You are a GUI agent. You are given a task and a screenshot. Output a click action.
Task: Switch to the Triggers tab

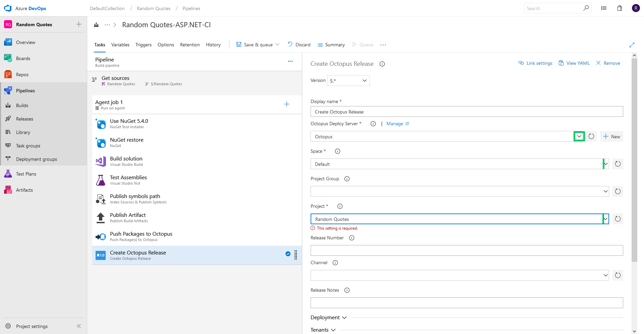(x=144, y=45)
